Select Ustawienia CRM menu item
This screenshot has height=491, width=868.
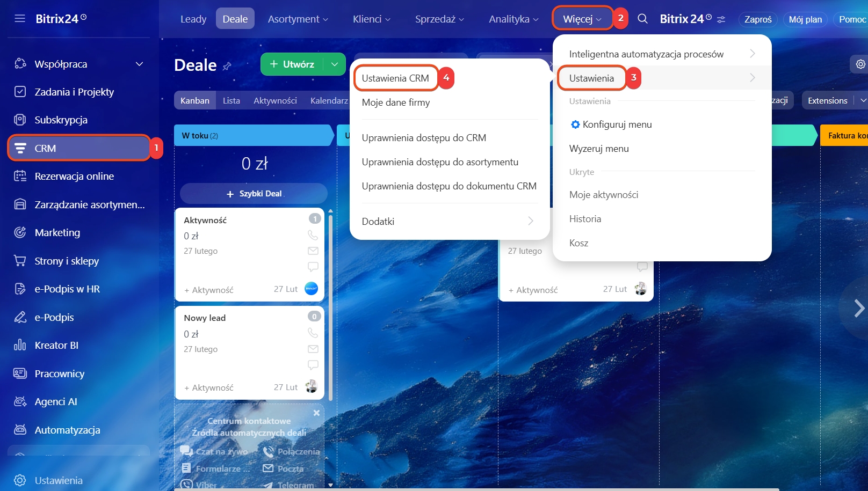click(x=395, y=78)
